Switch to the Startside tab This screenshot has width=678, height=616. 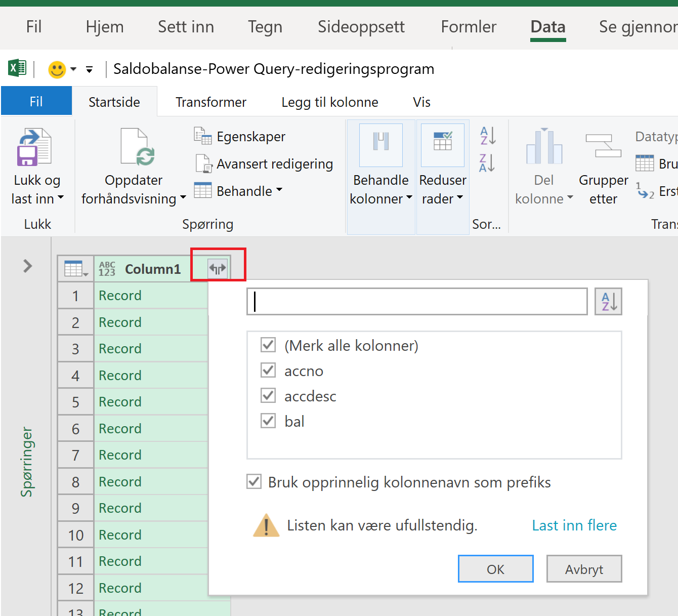[x=114, y=102]
